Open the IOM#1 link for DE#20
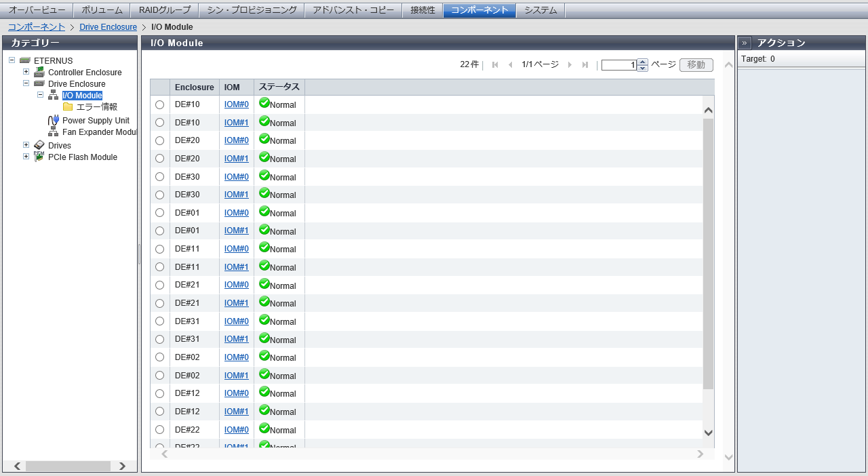Screen dimensions: 868x476 point(237,159)
